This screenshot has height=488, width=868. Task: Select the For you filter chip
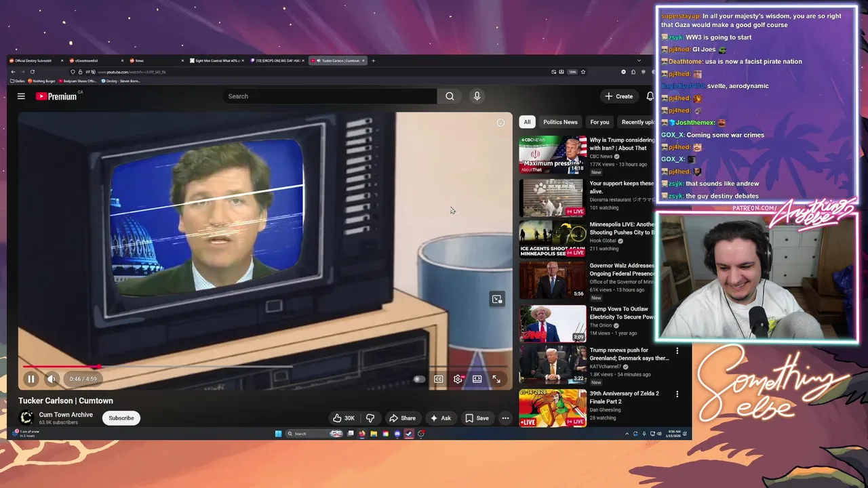click(x=599, y=122)
